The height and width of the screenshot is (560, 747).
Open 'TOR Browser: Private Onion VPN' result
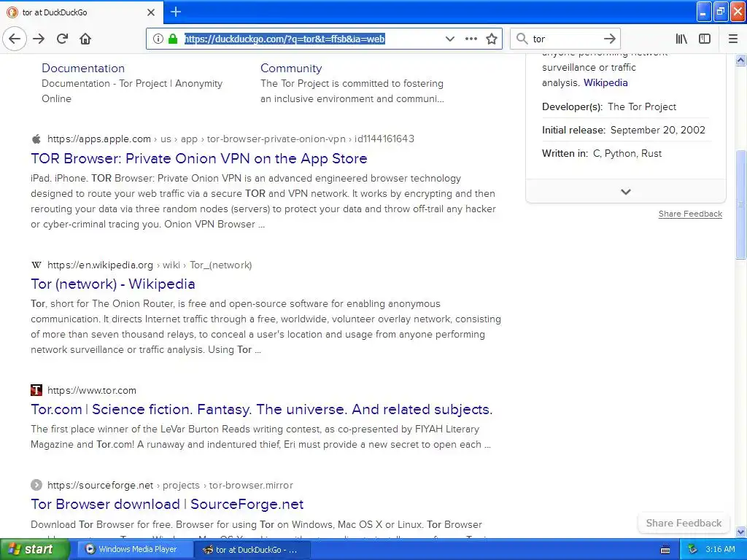click(198, 158)
